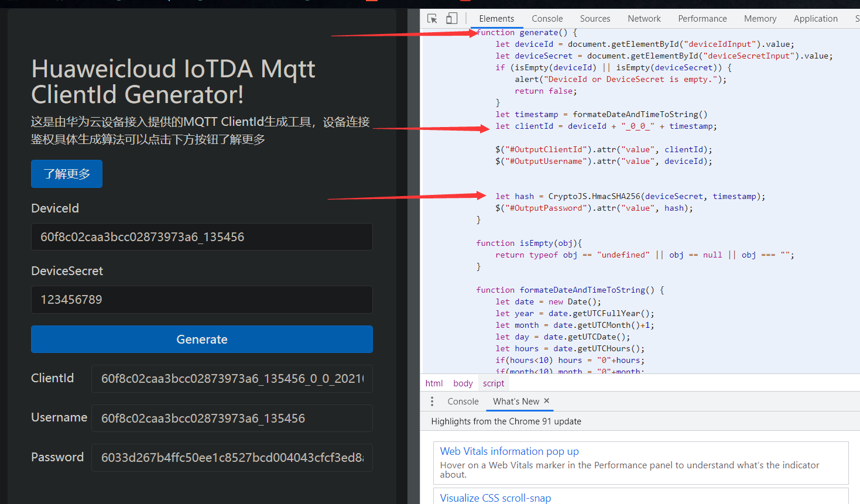The image size is (860, 504).
Task: Click the script breadcrumb
Action: click(494, 383)
